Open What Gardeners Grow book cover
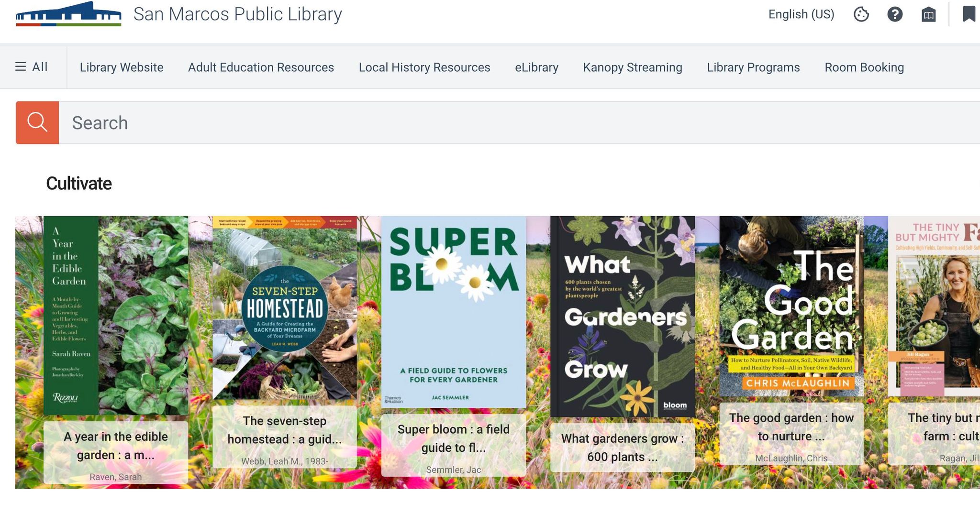 click(623, 317)
